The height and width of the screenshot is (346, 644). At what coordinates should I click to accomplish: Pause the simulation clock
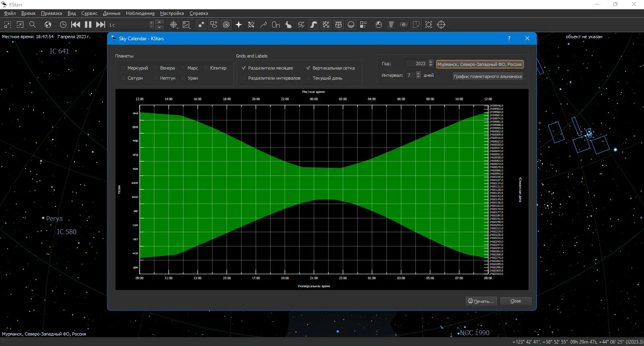tap(88, 25)
